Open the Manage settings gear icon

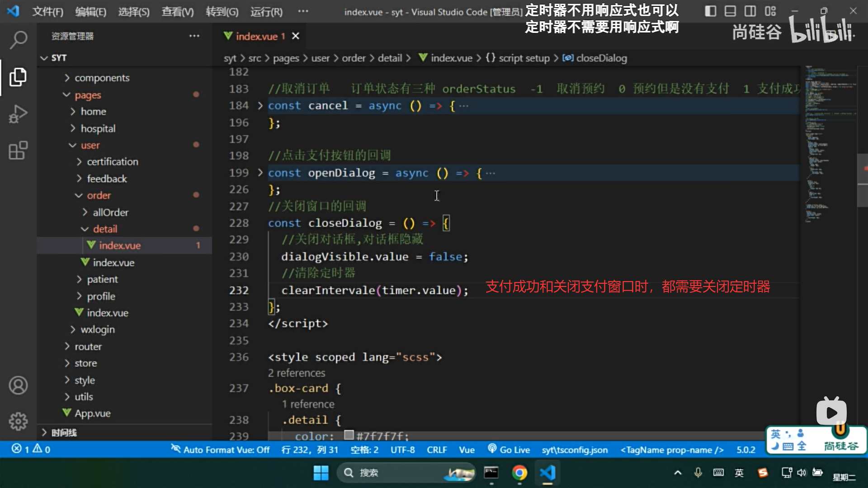[x=18, y=422]
